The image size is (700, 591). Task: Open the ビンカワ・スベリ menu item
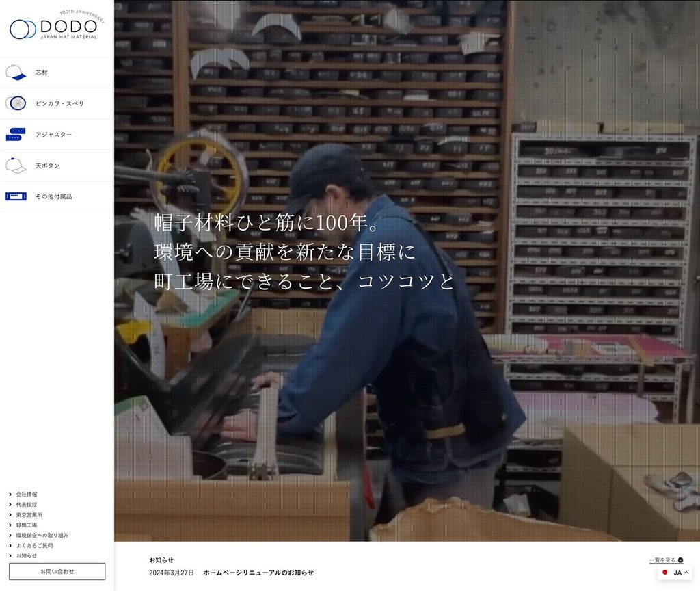pos(57,103)
